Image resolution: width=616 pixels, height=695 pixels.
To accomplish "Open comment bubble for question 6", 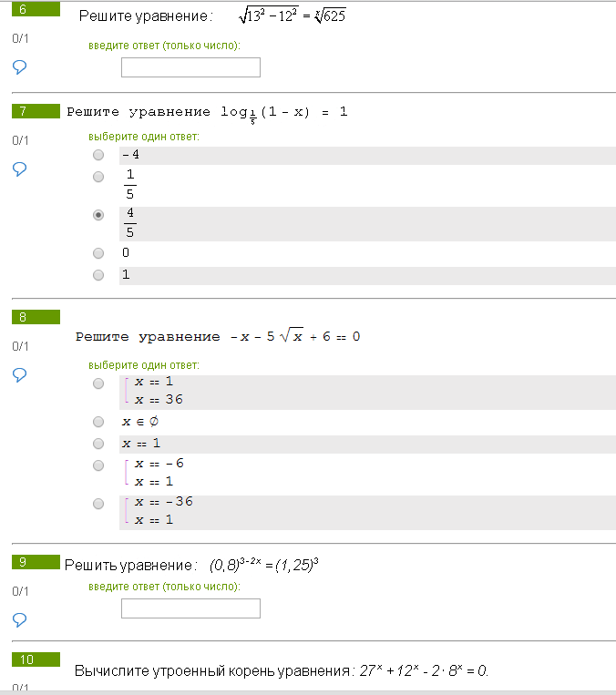I will click(19, 66).
